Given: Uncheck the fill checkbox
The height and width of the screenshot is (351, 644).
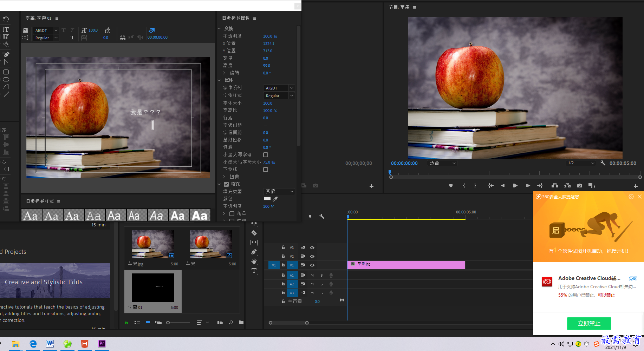Looking at the screenshot, I should pyautogui.click(x=226, y=184).
